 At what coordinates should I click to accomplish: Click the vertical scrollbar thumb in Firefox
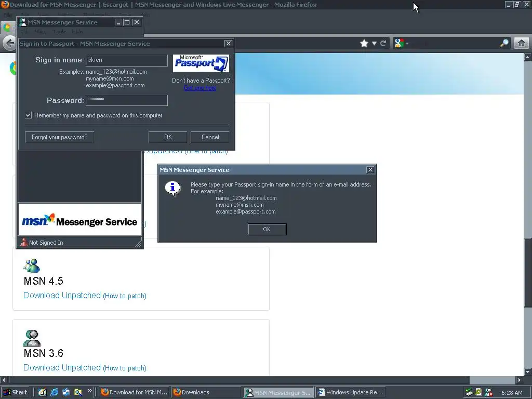click(528, 273)
